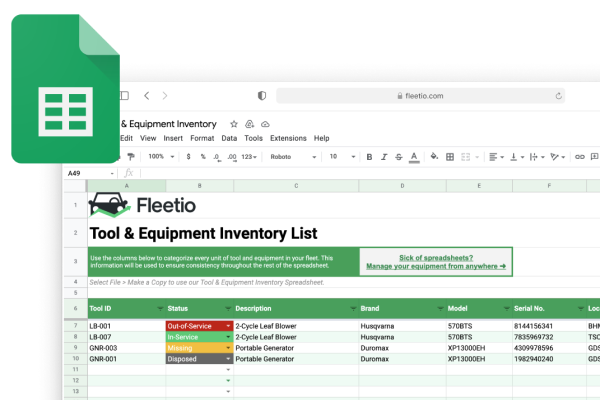Increase decimal places
The width and height of the screenshot is (600, 400).
(232, 157)
